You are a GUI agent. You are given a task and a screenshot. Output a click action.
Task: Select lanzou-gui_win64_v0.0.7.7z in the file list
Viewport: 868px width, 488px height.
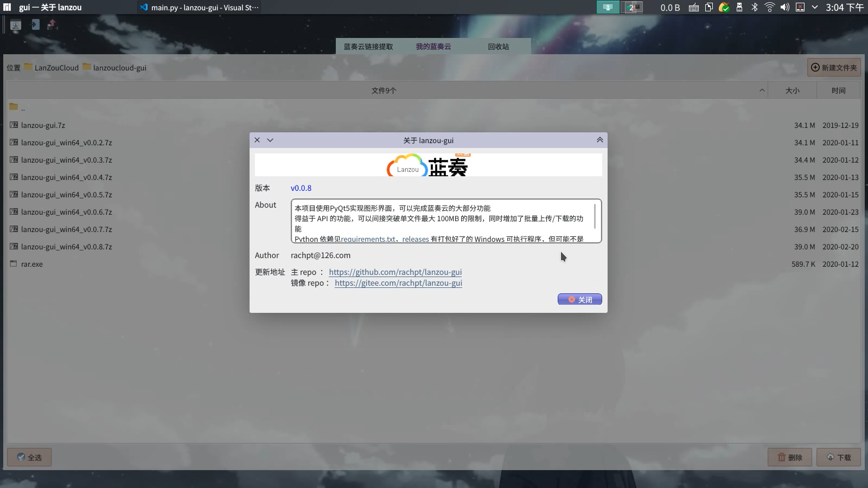(x=433, y=229)
